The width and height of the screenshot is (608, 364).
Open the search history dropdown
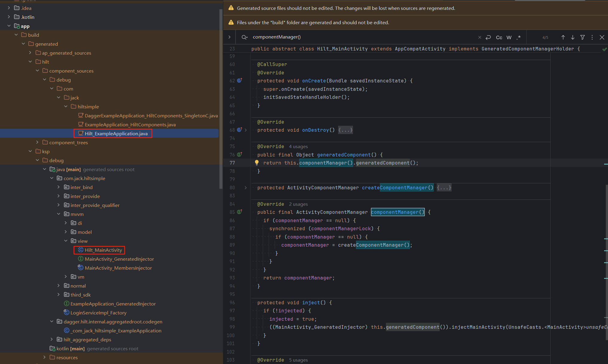pos(245,37)
